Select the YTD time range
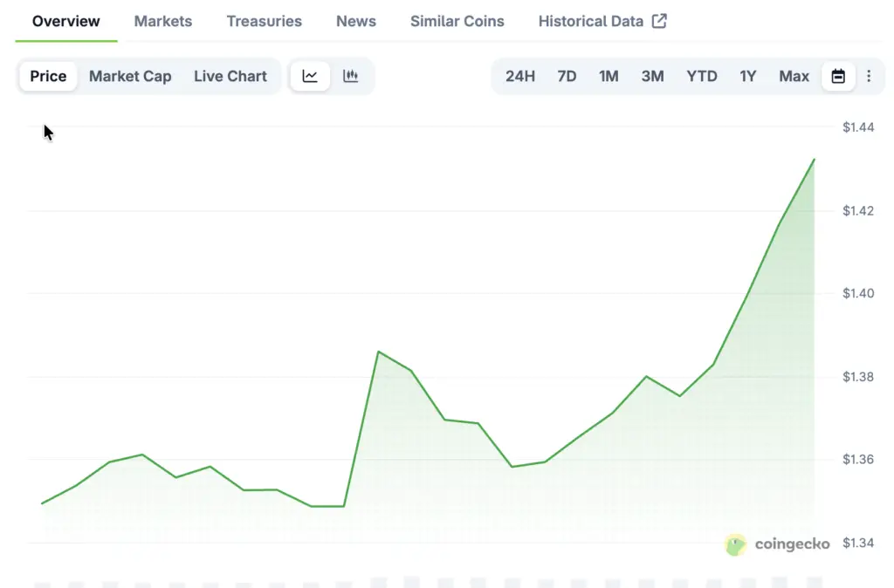This screenshot has width=894, height=588. [x=702, y=76]
